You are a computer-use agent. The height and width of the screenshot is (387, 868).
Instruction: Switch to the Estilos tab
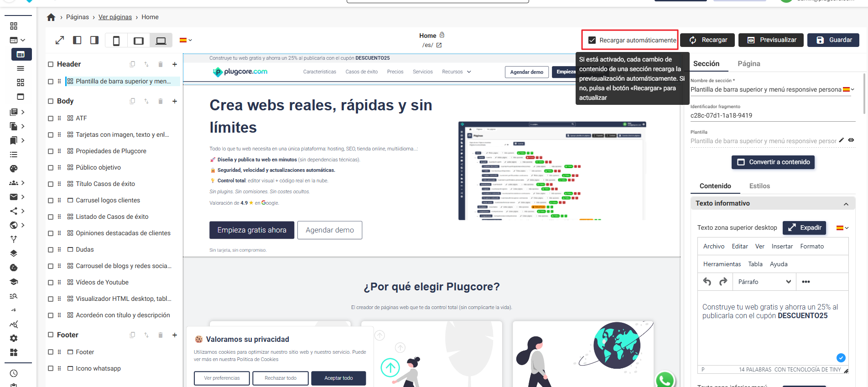(759, 186)
